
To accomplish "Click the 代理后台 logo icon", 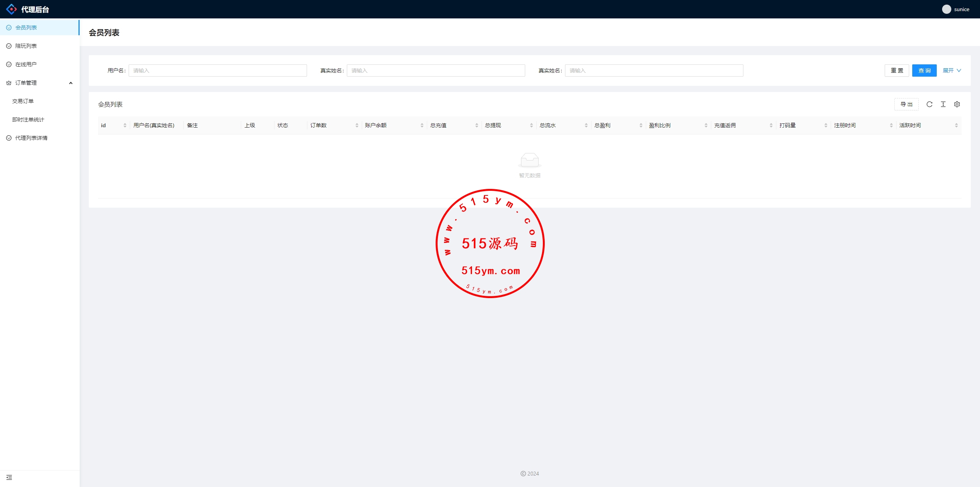I will 11,9.
